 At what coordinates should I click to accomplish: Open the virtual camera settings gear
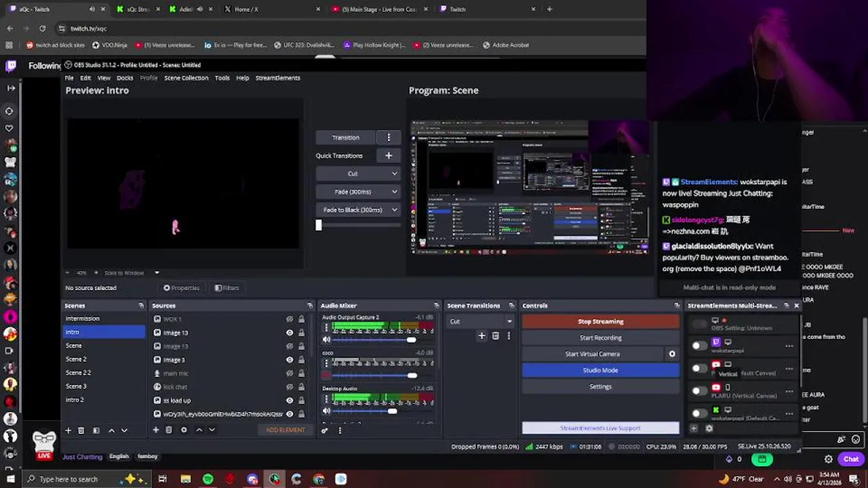(672, 354)
